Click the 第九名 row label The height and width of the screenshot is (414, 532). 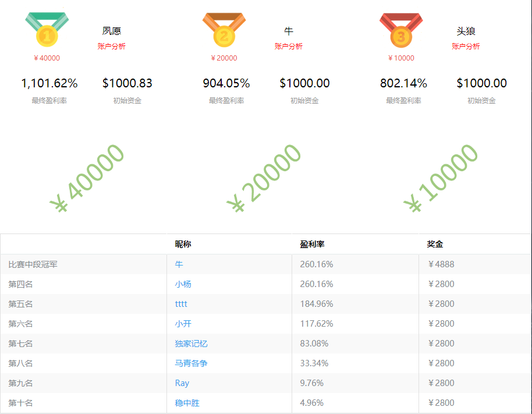20,383
